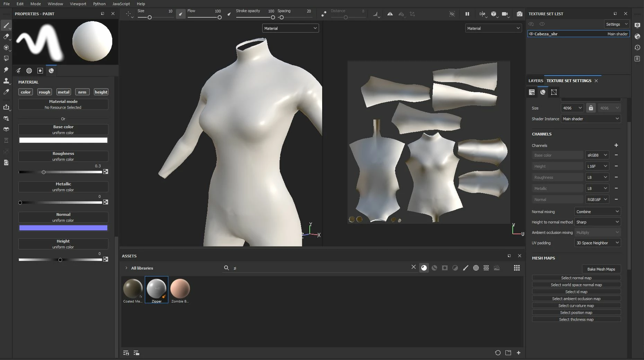Click Select ambient occlusion map
This screenshot has height=360, width=644.
tap(576, 299)
